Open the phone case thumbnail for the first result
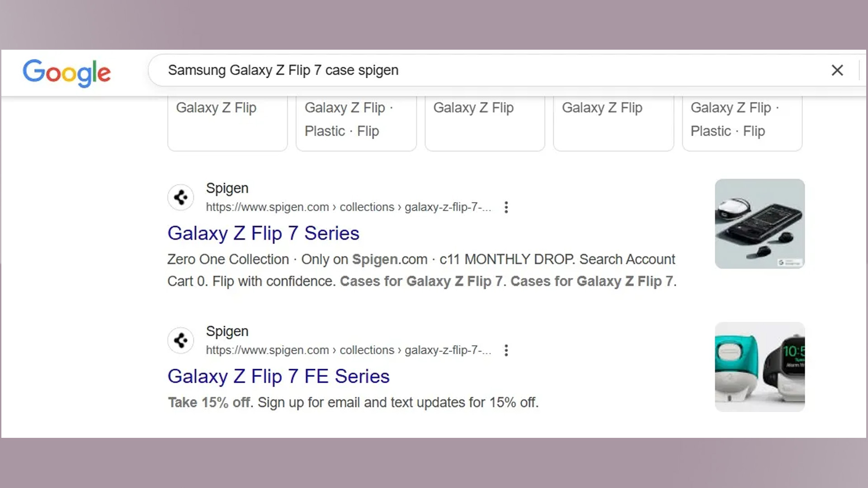The image size is (868, 488). (x=759, y=224)
